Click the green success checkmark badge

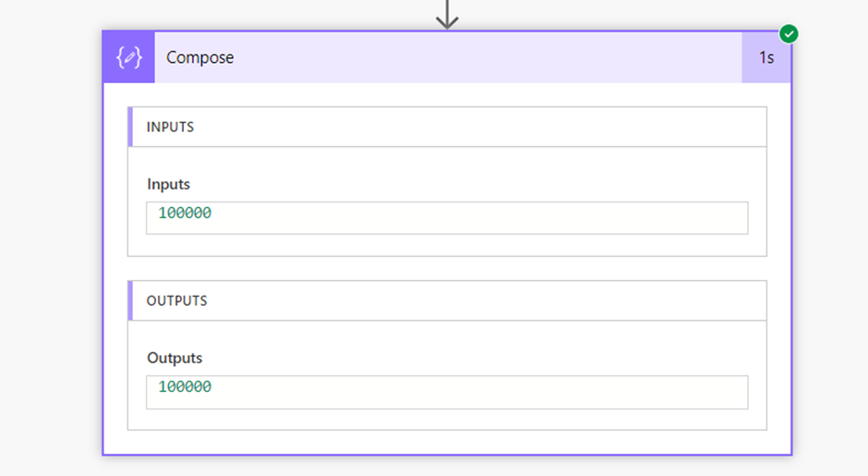pyautogui.click(x=789, y=34)
